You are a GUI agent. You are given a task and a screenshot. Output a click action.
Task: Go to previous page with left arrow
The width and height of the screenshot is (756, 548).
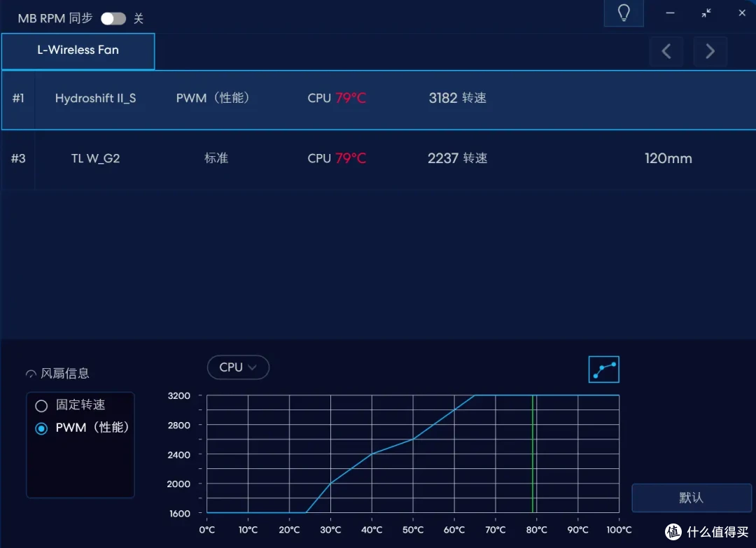pos(666,51)
